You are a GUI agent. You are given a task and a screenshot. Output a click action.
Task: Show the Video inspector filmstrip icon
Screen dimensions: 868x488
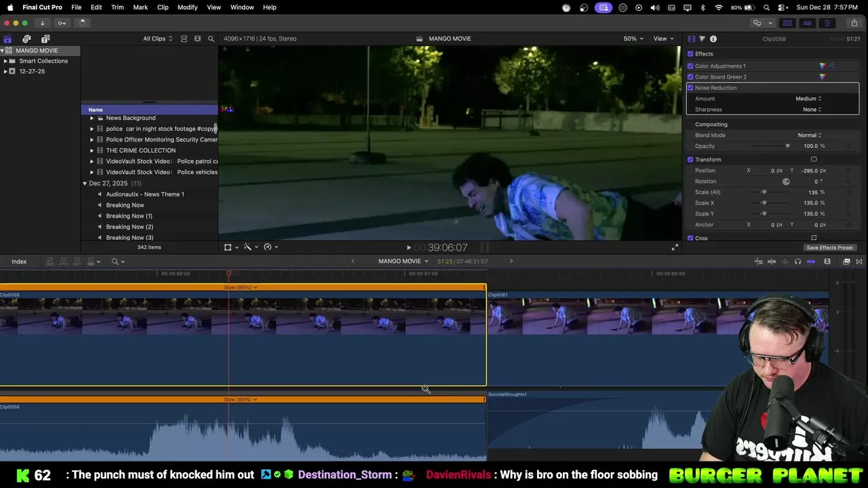(x=691, y=39)
